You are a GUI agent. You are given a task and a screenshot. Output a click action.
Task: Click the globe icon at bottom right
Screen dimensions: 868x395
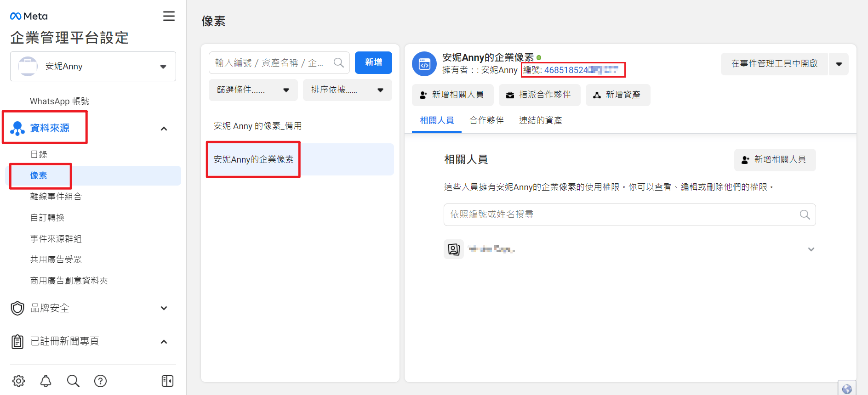[x=847, y=389]
